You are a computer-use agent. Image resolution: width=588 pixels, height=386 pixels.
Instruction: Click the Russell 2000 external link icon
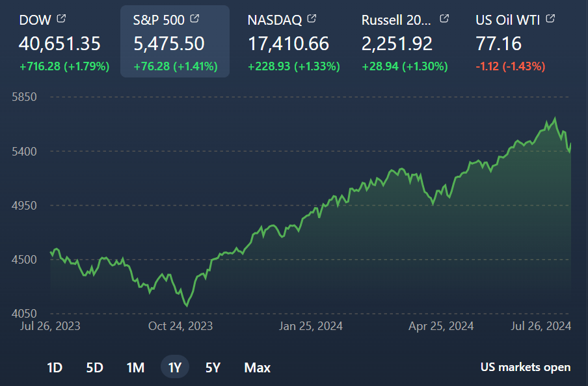[x=444, y=19]
